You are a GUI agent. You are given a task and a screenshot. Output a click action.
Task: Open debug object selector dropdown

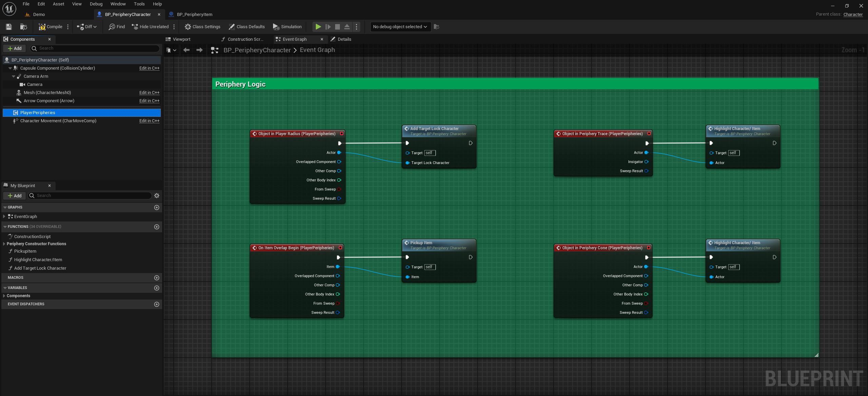point(400,27)
